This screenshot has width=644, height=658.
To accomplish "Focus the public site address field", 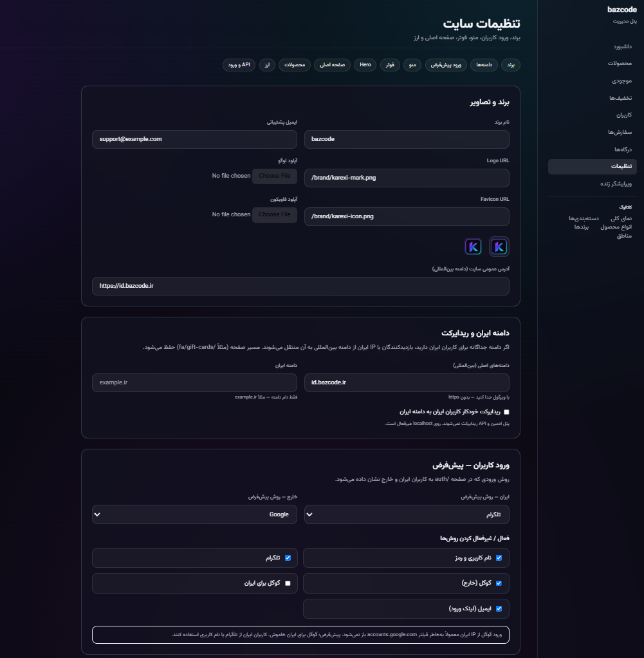I will [300, 287].
